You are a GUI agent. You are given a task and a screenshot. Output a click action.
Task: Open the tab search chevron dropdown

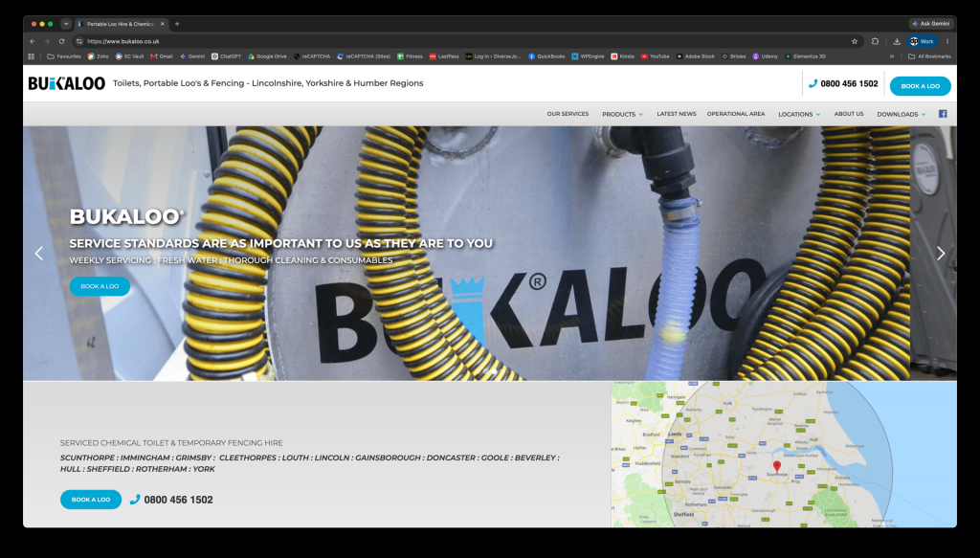coord(66,24)
